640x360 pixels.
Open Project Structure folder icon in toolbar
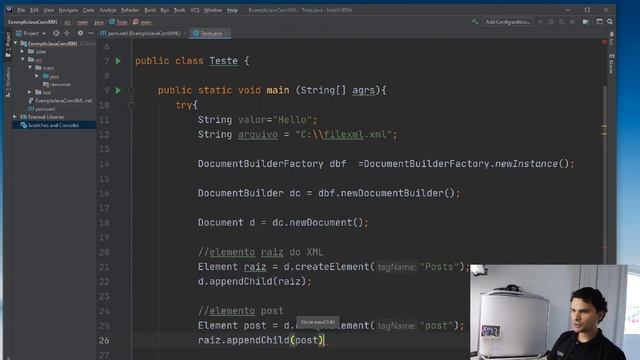[586, 22]
